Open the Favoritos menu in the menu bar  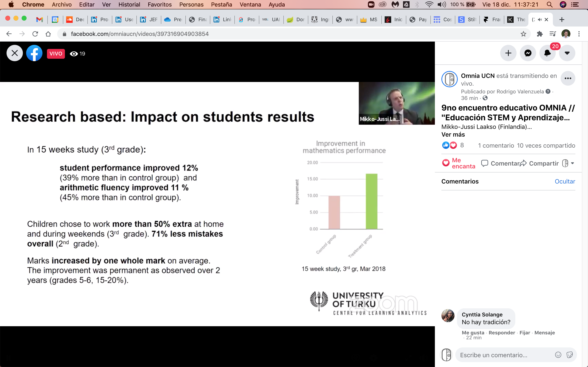click(160, 5)
